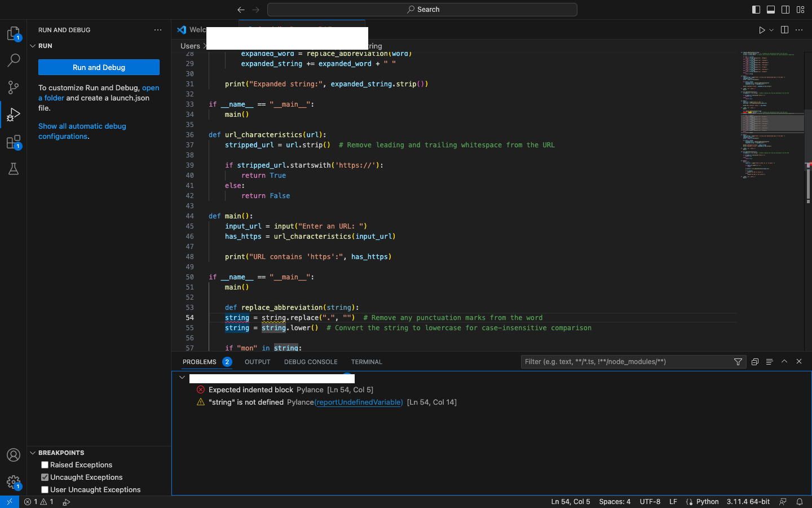Select interpreter 3.11.4 64-bit

tap(748, 502)
